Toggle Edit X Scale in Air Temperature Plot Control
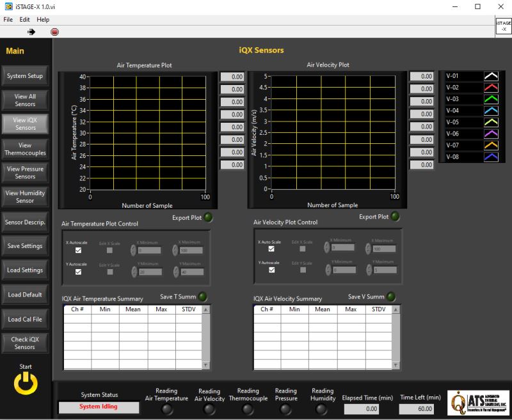This screenshot has height=420, width=512. click(x=109, y=250)
